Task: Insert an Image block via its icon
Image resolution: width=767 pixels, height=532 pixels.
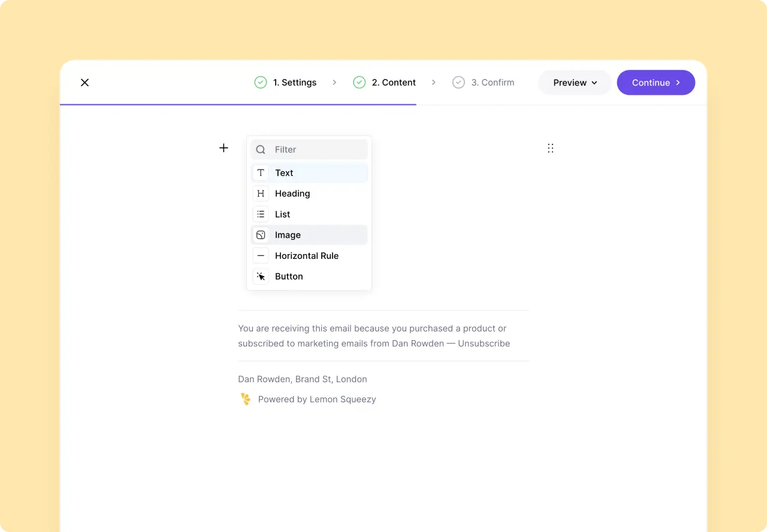Action: click(x=261, y=234)
